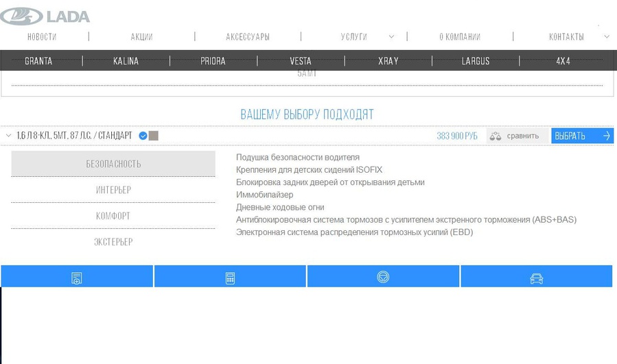Click 'Подушка безопасности водителя' text
Screen dimensions: 617x364
[x=297, y=157]
